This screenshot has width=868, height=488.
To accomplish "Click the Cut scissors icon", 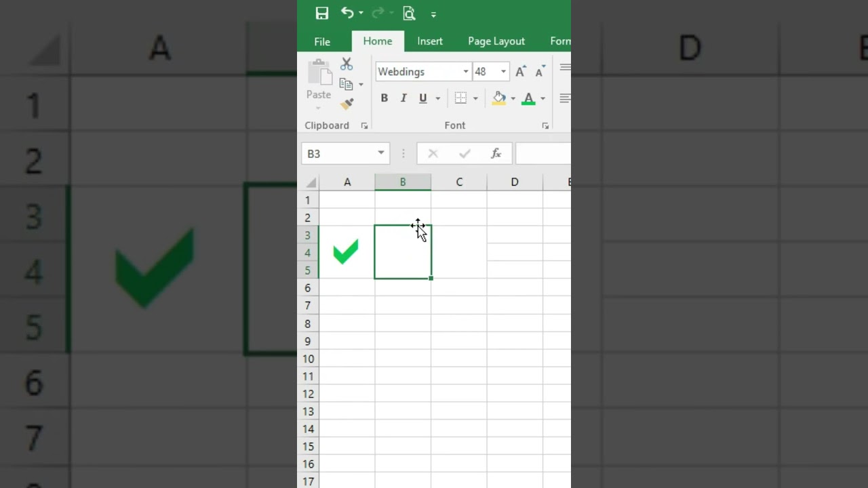I will pos(347,64).
